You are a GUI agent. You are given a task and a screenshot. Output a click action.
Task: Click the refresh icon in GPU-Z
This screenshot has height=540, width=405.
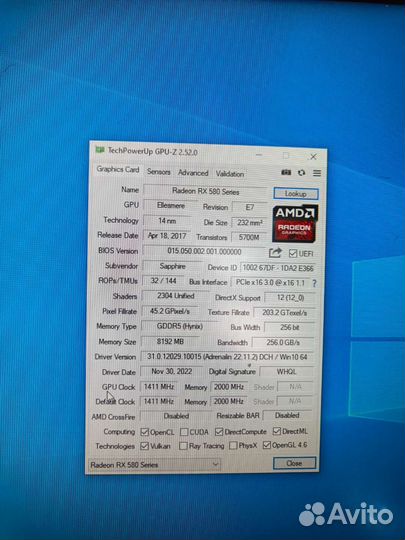[x=301, y=173]
